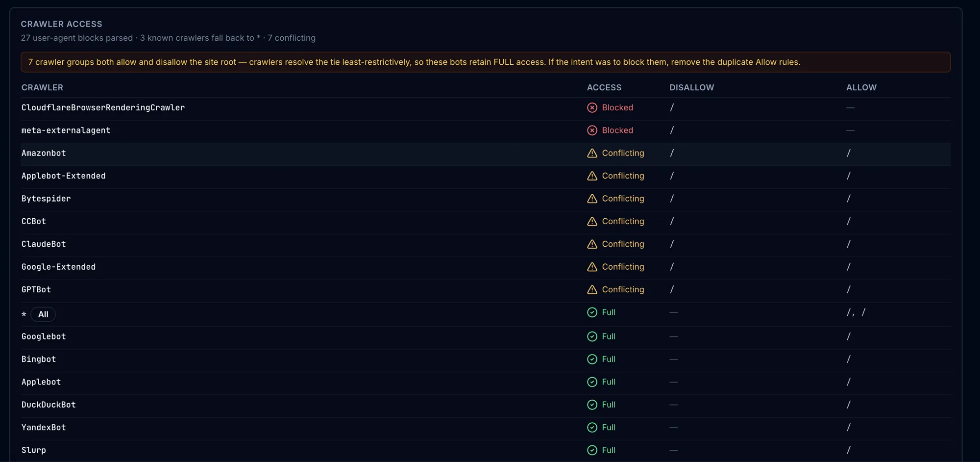Viewport: 980px width, 462px height.
Task: Click the Full checkmark icon for DuckDuckBot
Action: point(592,405)
